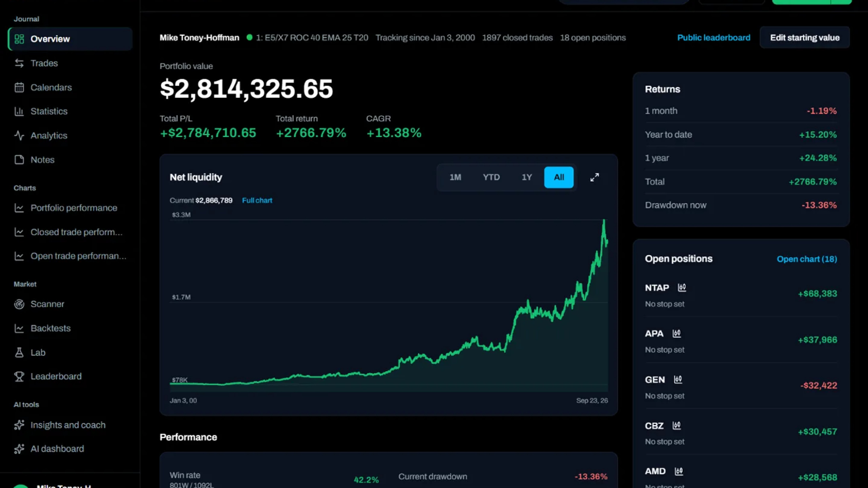Click the NTAP +$68,383 profit value
The image size is (868, 488).
pyautogui.click(x=817, y=293)
